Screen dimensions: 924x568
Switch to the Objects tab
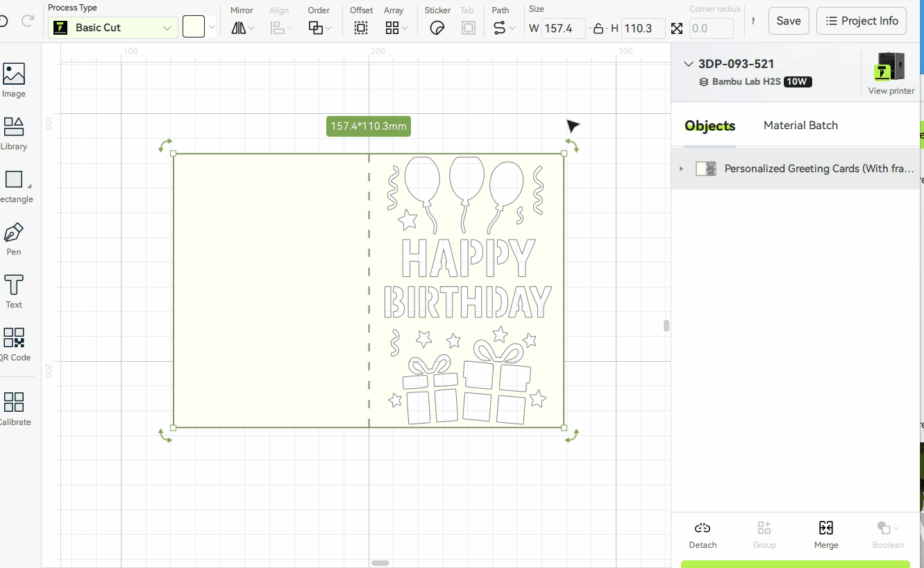click(x=709, y=126)
